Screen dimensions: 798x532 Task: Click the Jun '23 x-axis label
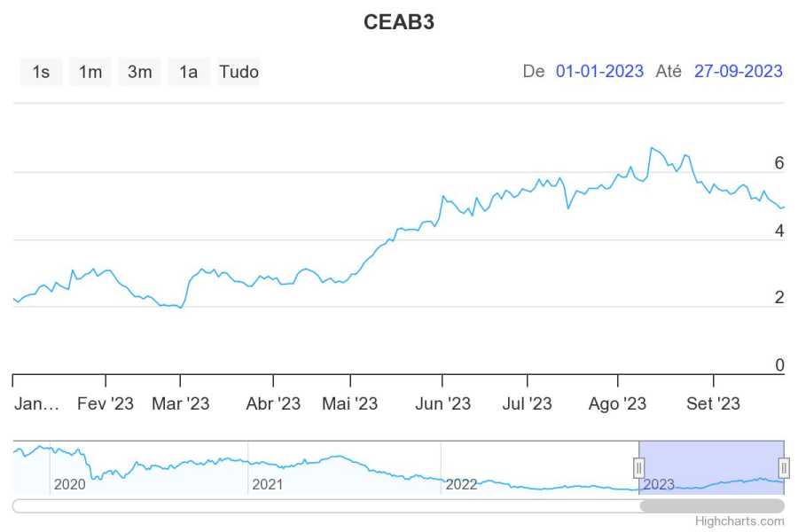(x=442, y=403)
